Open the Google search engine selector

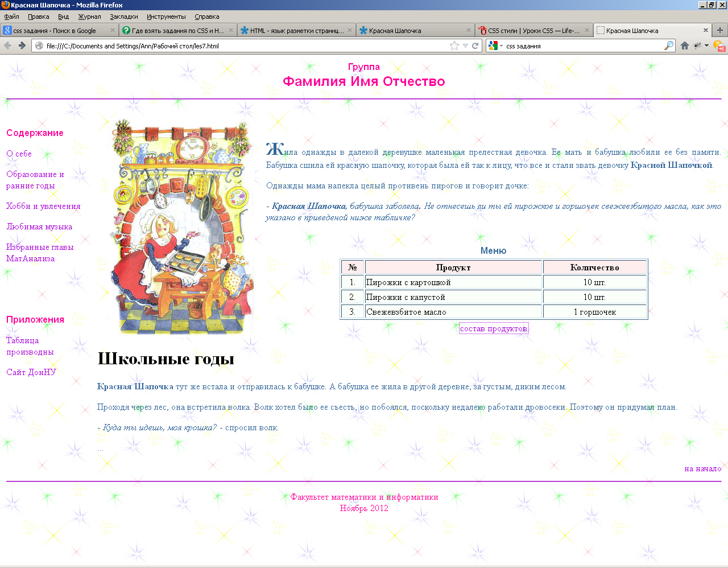pyautogui.click(x=495, y=46)
